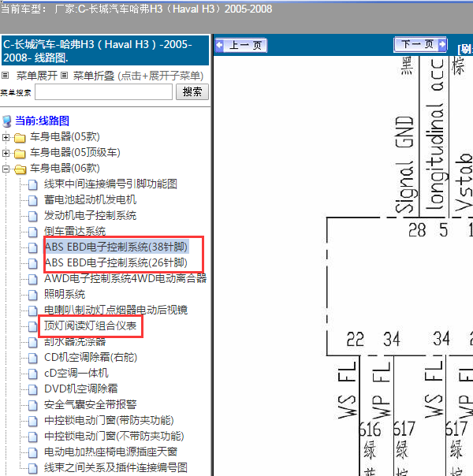This screenshot has height=476, width=473.
Task: Open 中控锁电动门窗(带防夹功能) diagram
Action: point(109,421)
